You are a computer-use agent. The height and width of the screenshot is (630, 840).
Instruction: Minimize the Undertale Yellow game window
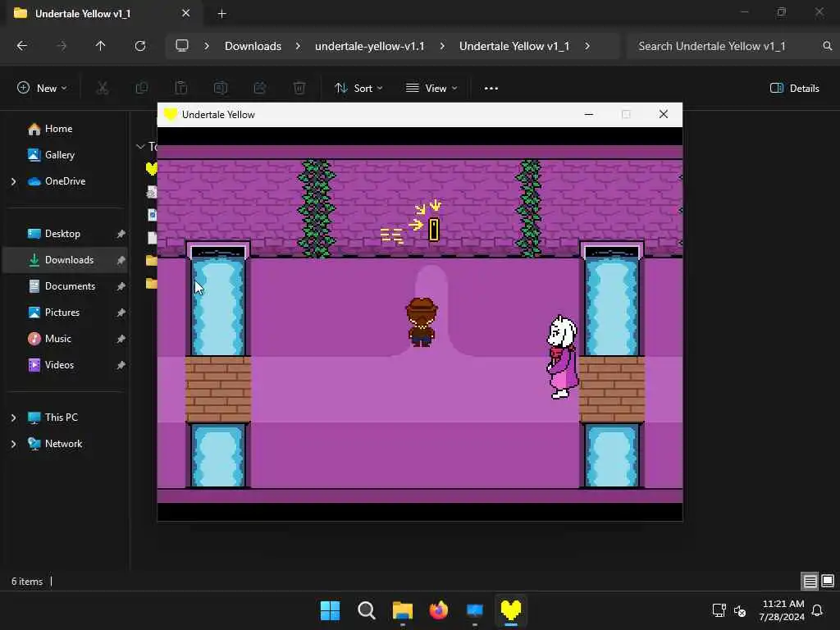coord(589,114)
